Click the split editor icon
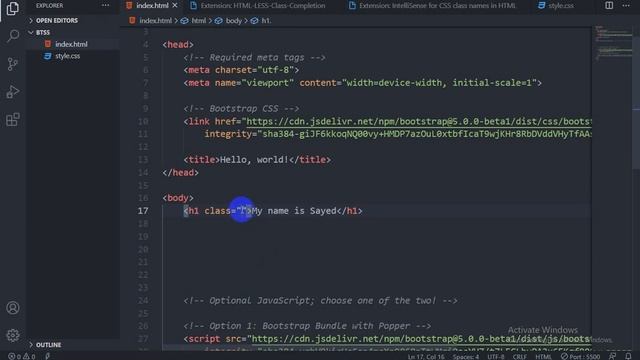The height and width of the screenshot is (360, 640). coord(609,5)
